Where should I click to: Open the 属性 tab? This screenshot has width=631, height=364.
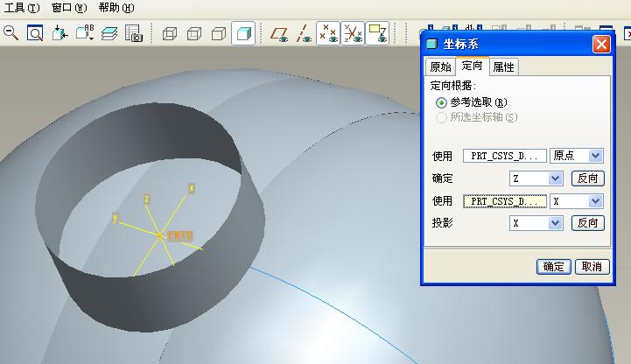[x=504, y=66]
